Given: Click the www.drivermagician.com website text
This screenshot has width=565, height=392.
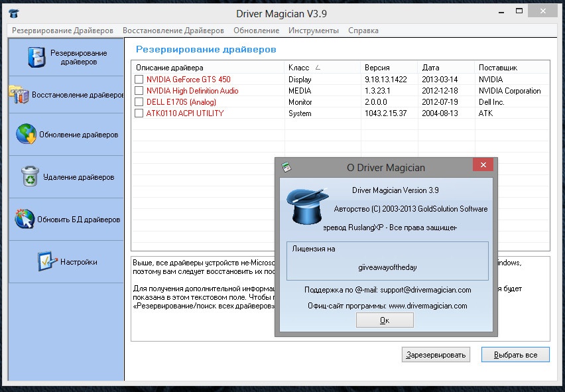Looking at the screenshot, I should (x=428, y=306).
